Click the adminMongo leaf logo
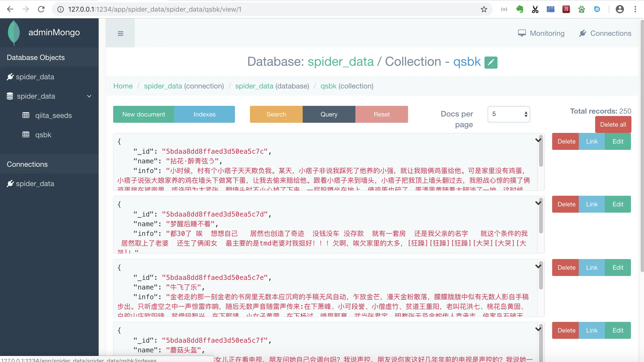Viewport: 644px width, 362px height. [14, 33]
